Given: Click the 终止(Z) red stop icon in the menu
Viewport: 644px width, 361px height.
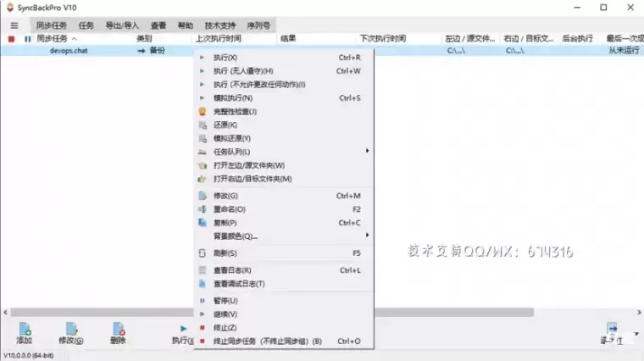Looking at the screenshot, I should coord(202,328).
